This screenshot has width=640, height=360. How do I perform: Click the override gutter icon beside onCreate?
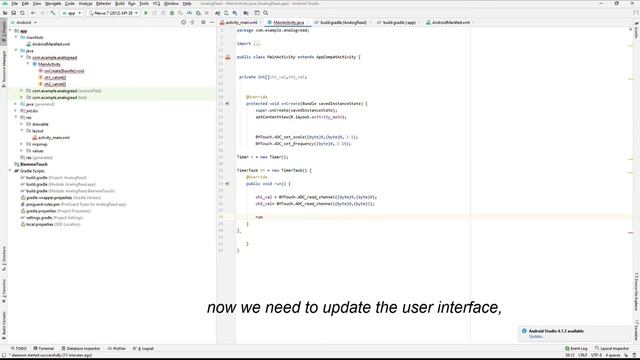(x=227, y=104)
